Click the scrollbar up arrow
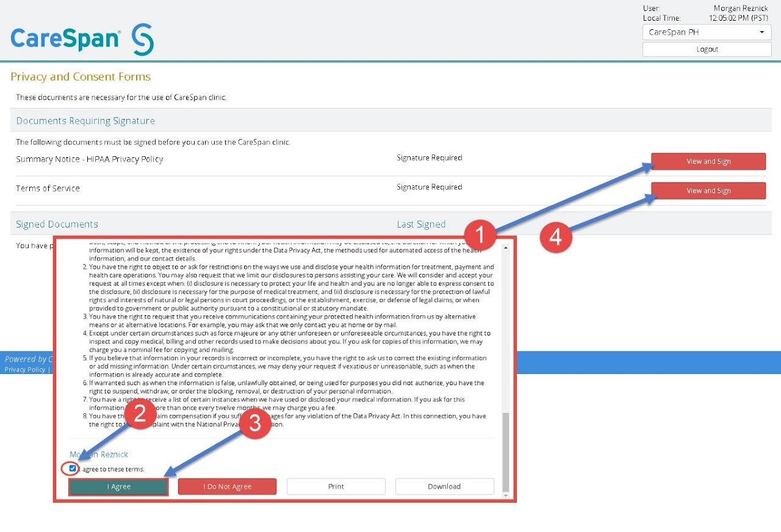 point(505,248)
